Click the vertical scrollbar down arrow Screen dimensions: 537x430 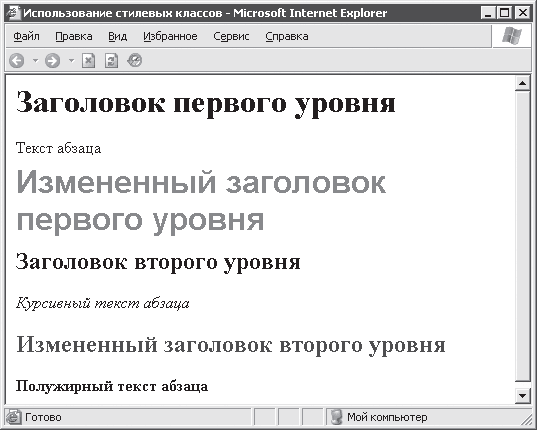click(523, 396)
